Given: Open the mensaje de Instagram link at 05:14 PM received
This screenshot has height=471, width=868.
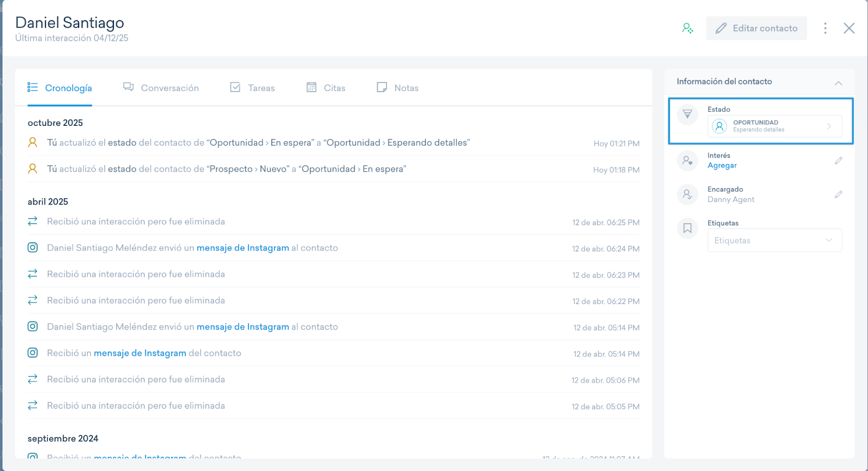Looking at the screenshot, I should (140, 353).
